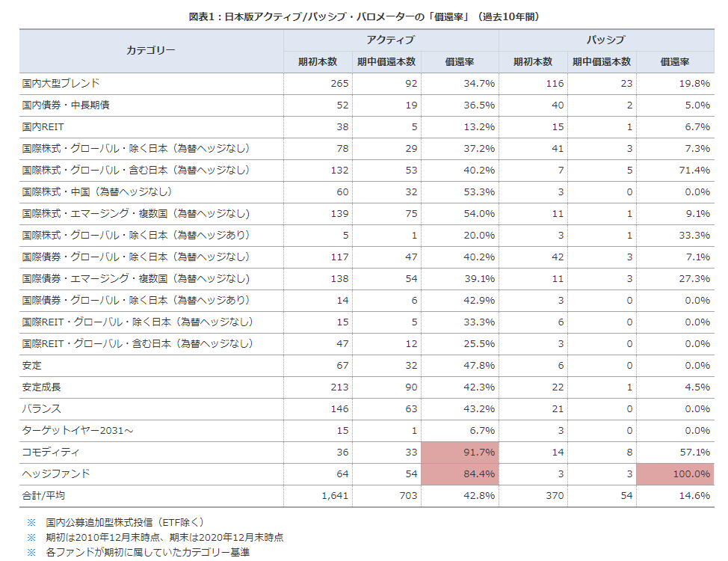Click the row label 合計/平均
This screenshot has height=561, width=728.
pyautogui.click(x=43, y=495)
